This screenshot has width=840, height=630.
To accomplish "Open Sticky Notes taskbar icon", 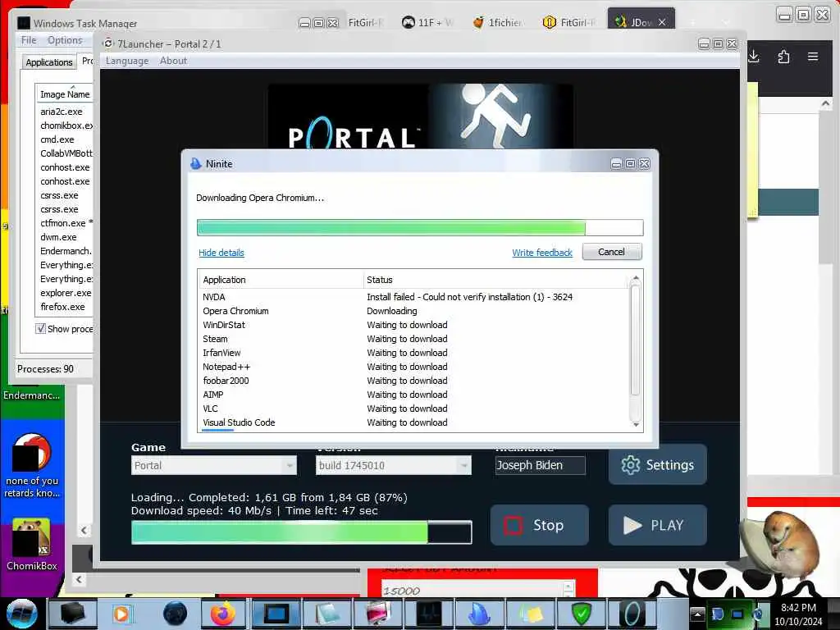I will [x=529, y=614].
